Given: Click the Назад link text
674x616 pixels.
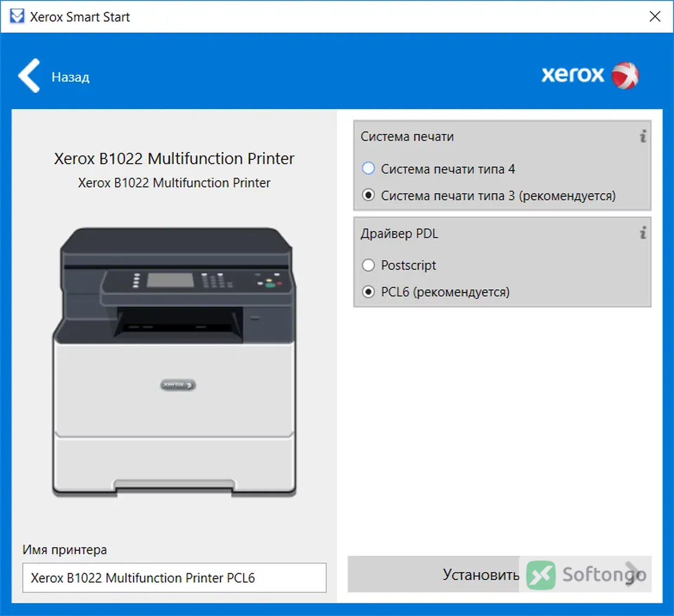Looking at the screenshot, I should (71, 77).
